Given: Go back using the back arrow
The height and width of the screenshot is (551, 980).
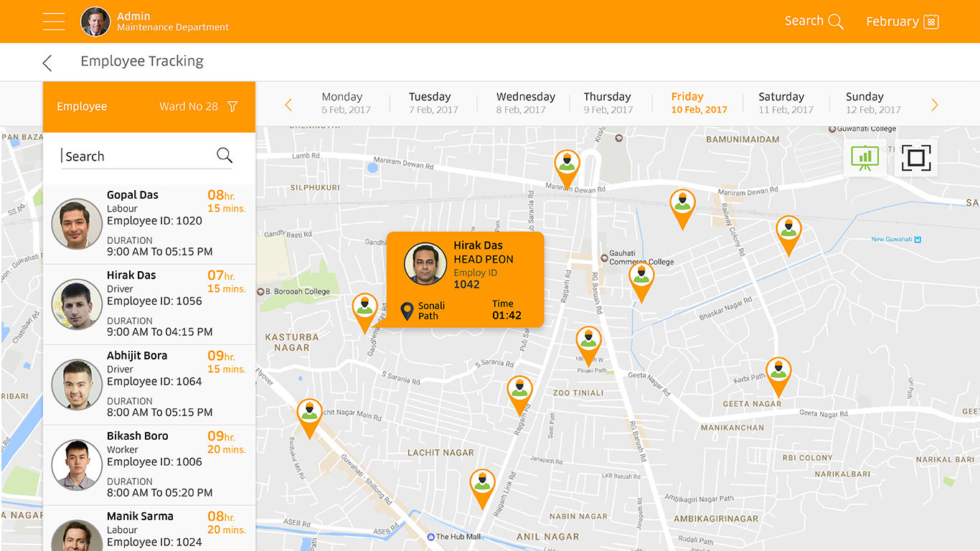Looking at the screenshot, I should click(x=47, y=63).
